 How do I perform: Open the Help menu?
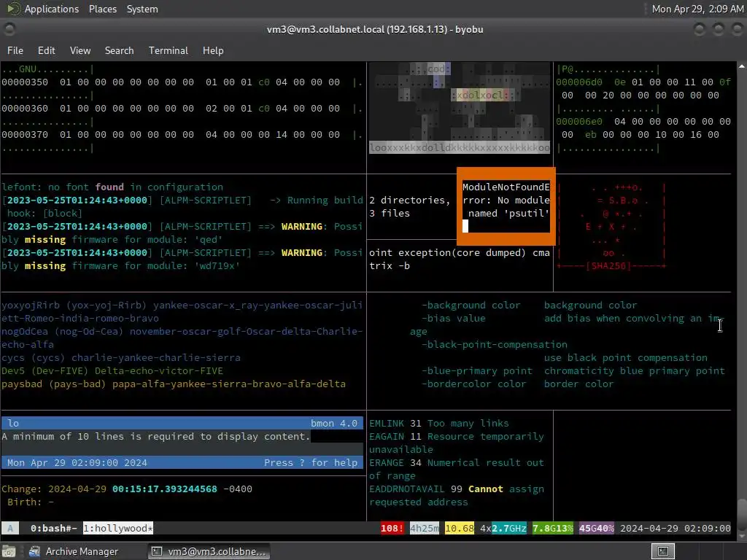pos(213,50)
